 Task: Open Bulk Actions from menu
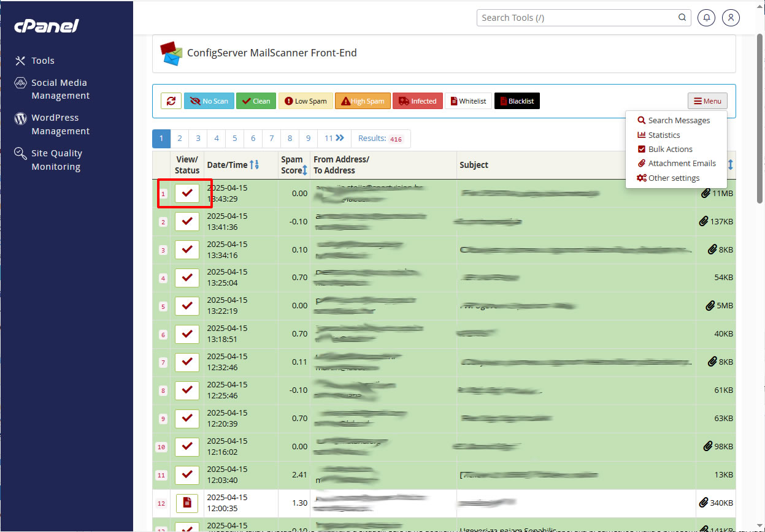coord(665,149)
